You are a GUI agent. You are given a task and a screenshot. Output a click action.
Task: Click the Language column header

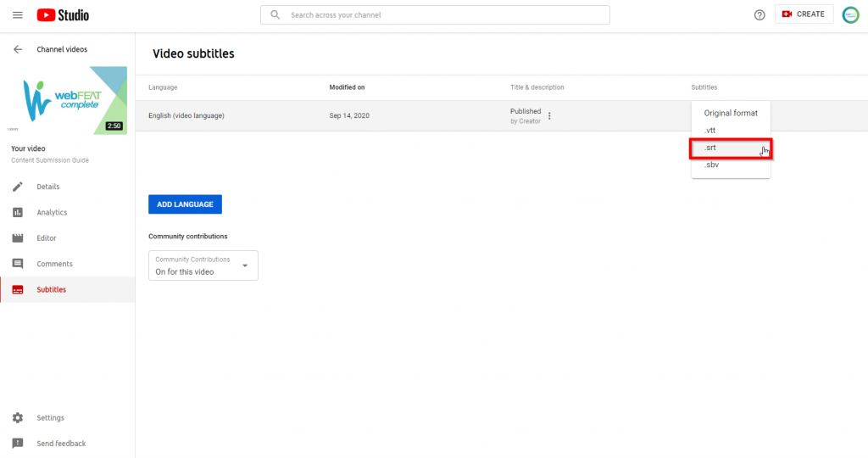(163, 87)
